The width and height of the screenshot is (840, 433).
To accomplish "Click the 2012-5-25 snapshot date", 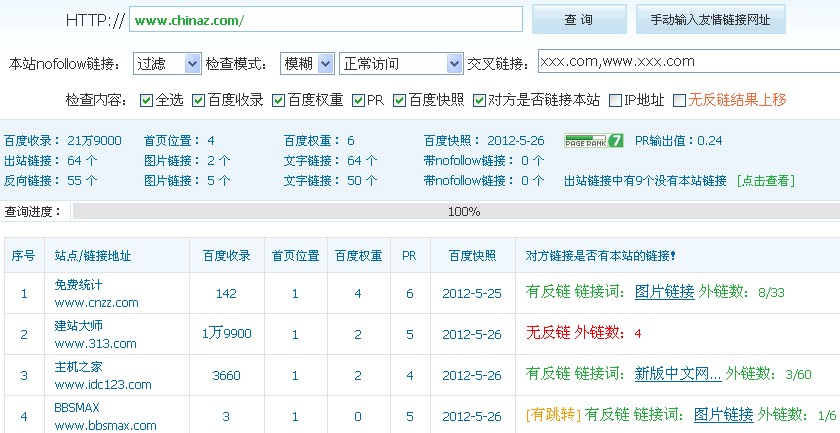I will [472, 294].
